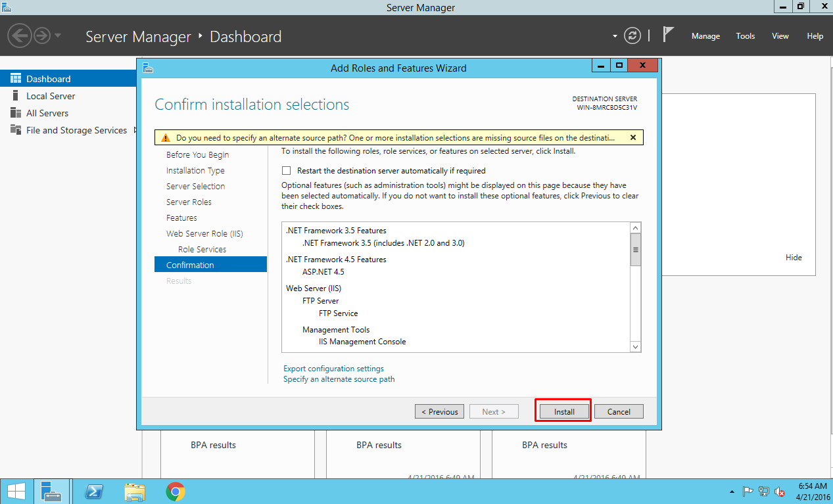Open the Manage menu

click(705, 36)
